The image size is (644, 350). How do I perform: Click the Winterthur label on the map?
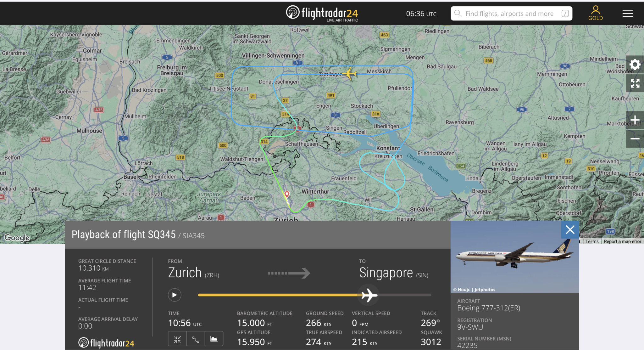(315, 191)
